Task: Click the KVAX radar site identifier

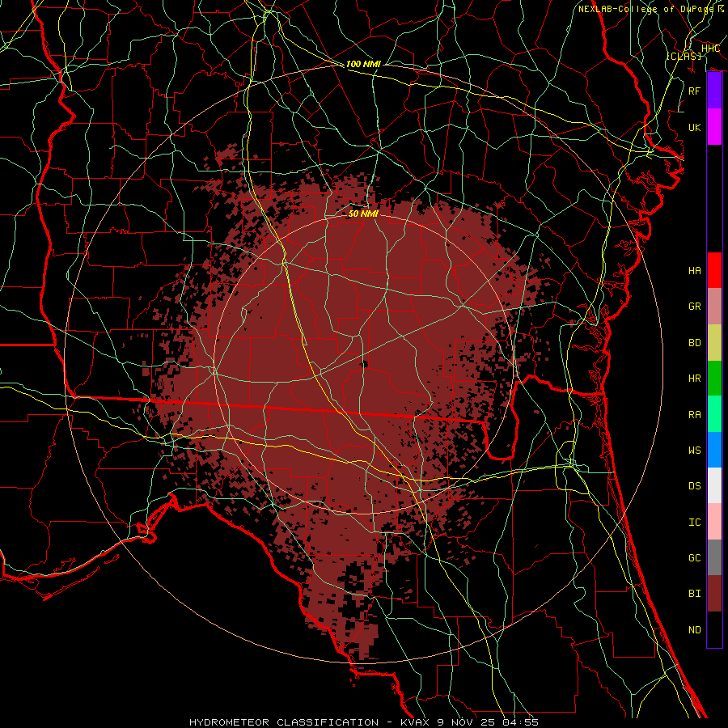Action: coord(414,722)
